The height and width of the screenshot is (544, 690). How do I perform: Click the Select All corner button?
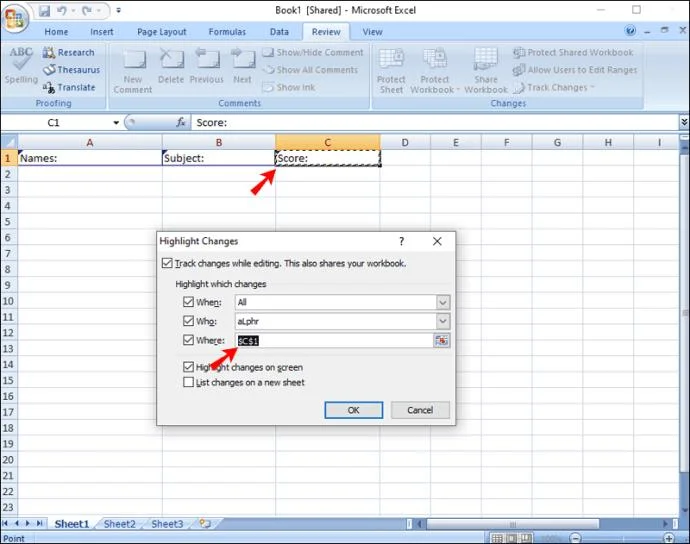[x=9, y=142]
